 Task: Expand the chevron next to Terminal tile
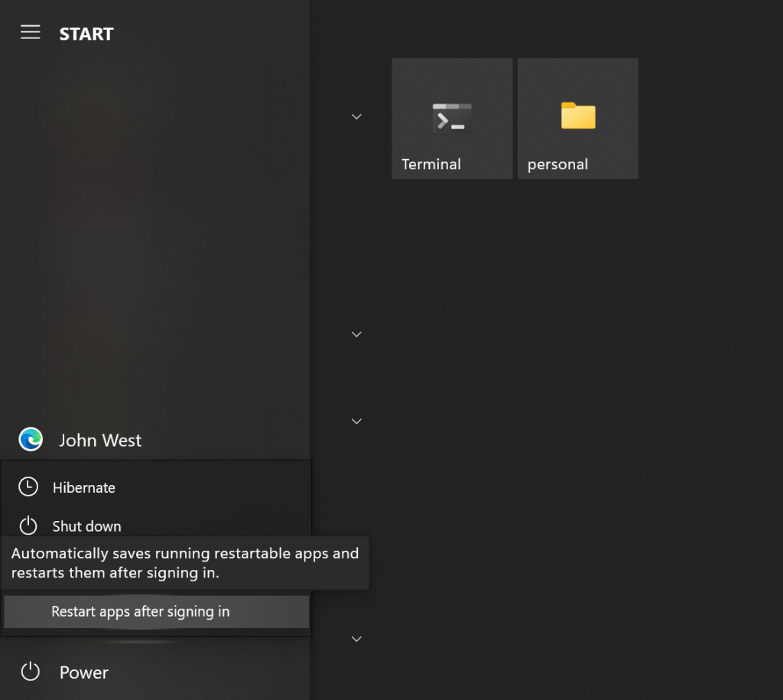(356, 117)
